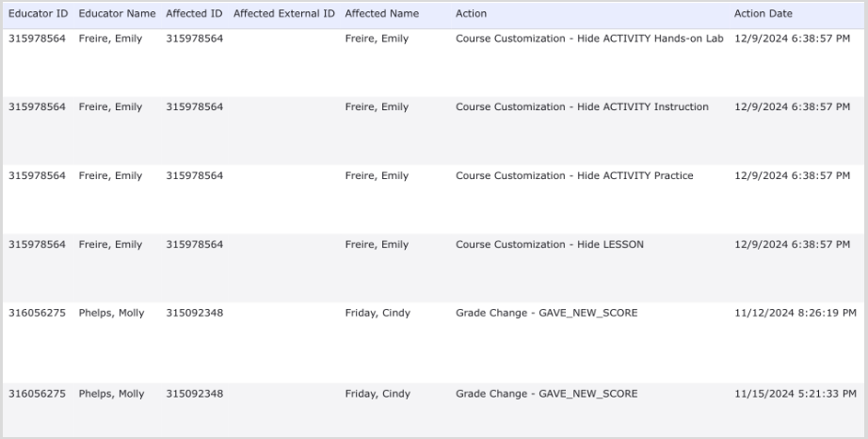This screenshot has width=868, height=439.
Task: Select the Affected ID column header
Action: tap(194, 14)
